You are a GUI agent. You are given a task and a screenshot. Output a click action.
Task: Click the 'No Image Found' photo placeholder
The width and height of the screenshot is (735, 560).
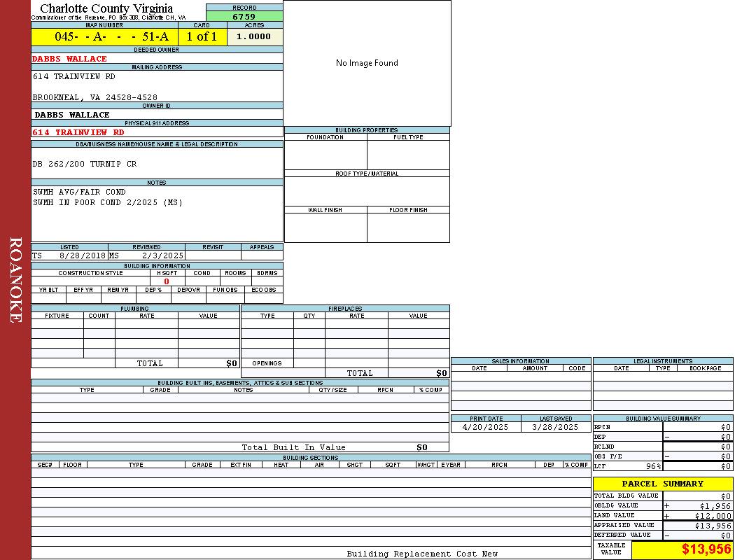(367, 63)
